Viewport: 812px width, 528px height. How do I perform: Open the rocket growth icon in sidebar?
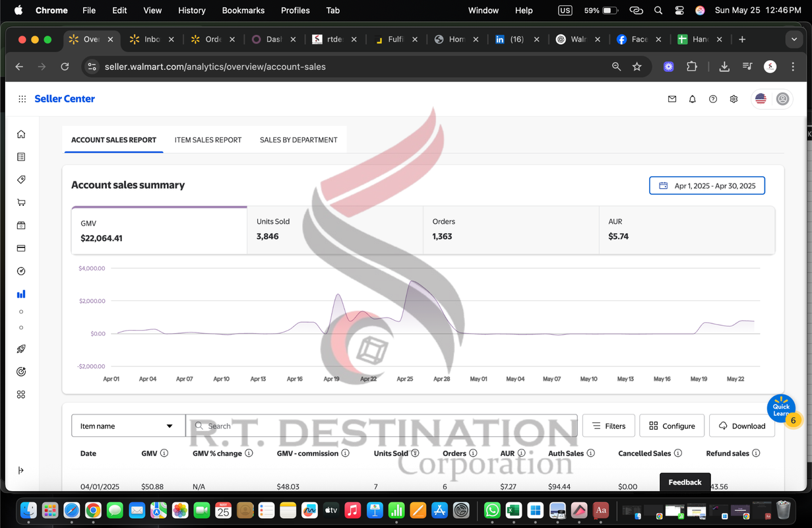pyautogui.click(x=21, y=349)
